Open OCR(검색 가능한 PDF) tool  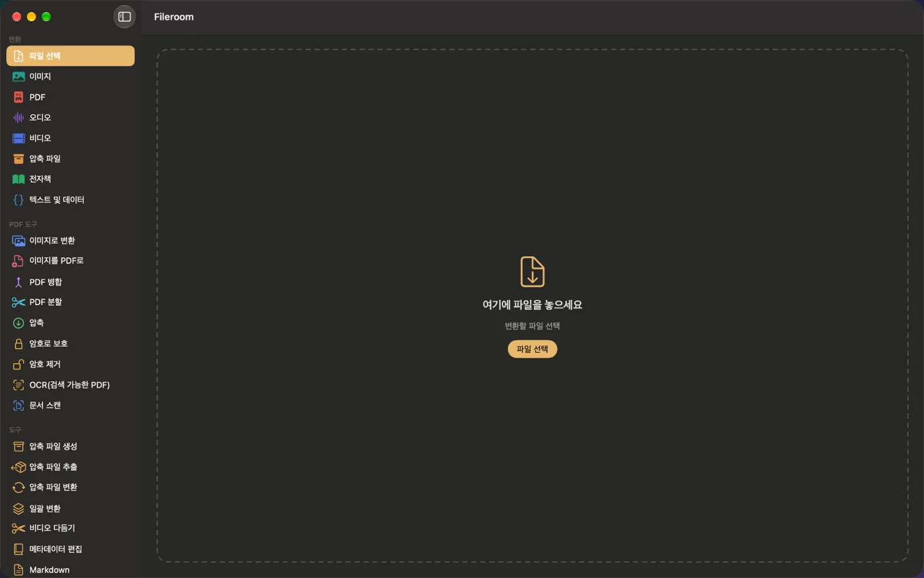71,384
